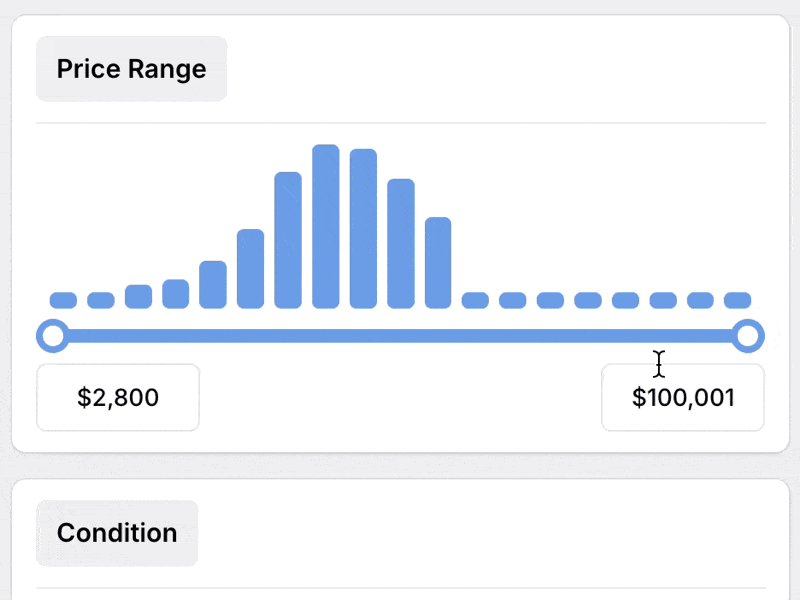Click the fifth histogram bar from the left
The width and height of the screenshot is (800, 600).
click(213, 285)
